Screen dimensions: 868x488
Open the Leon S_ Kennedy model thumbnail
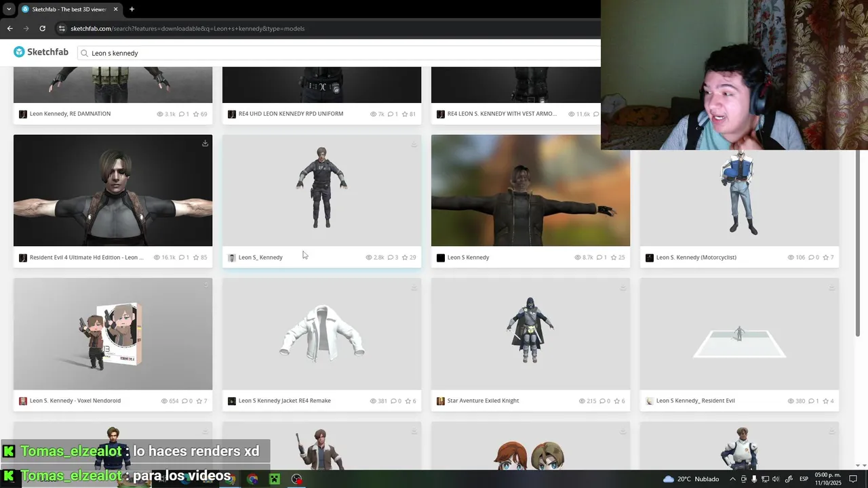321,190
